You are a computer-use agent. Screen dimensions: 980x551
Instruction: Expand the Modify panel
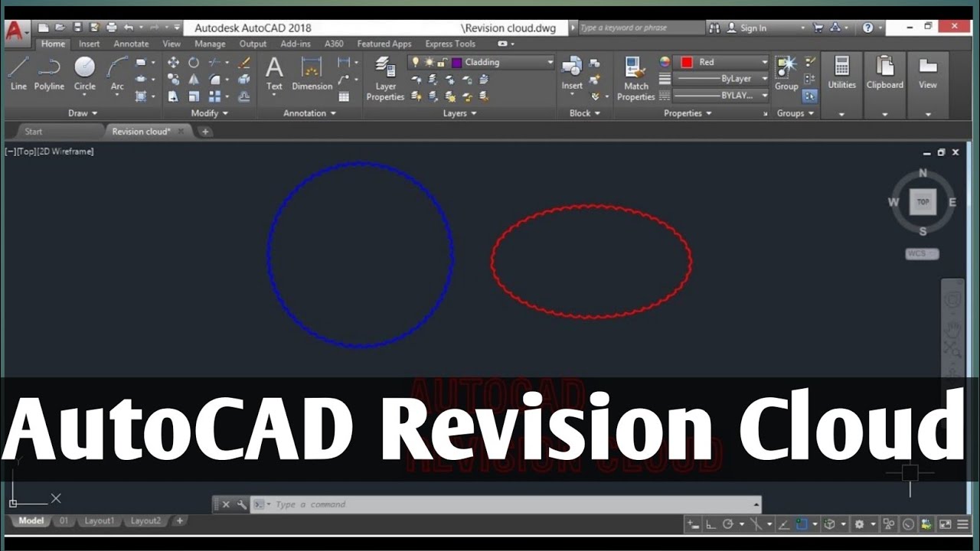210,113
